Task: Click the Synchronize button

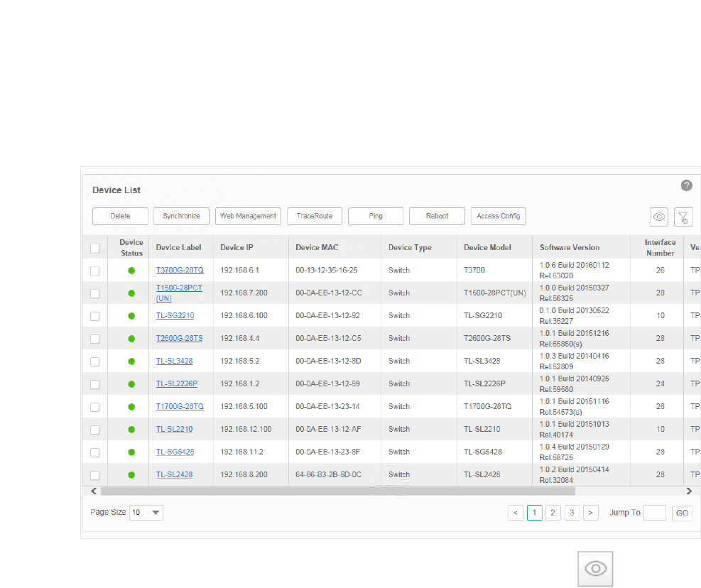Action: pyautogui.click(x=182, y=216)
